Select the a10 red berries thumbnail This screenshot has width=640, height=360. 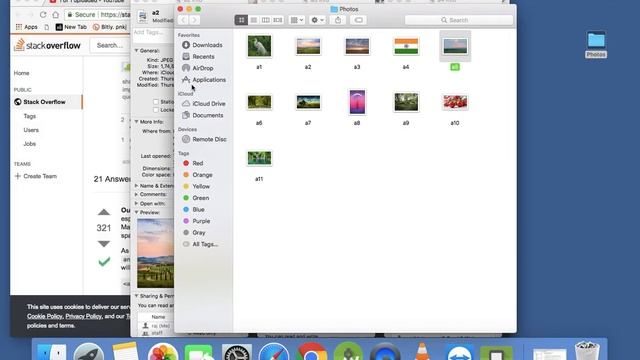[455, 102]
